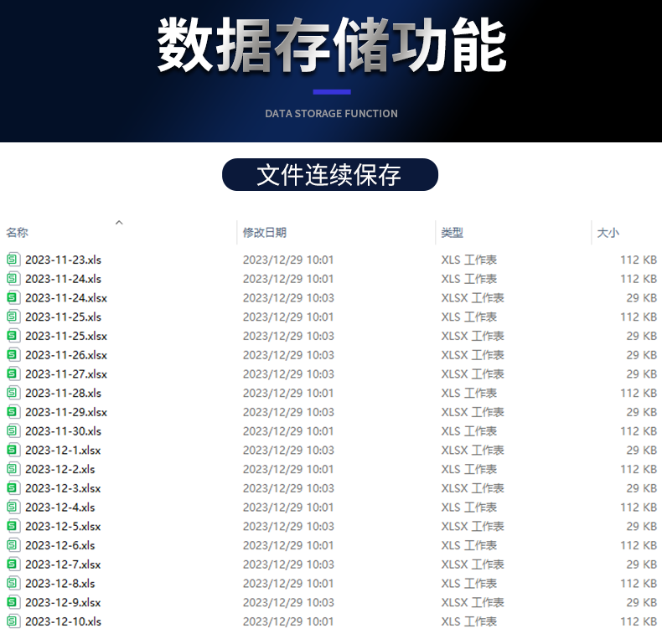
Task: Select the file icon next to 2023-11-24.xlsx
Action: click(x=13, y=298)
